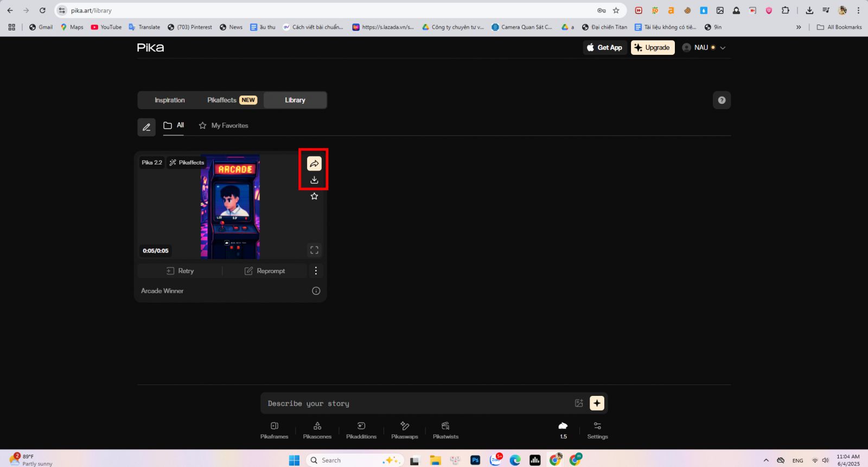Viewport: 868px width, 467px height.
Task: Expand the video to fullscreen
Action: tap(314, 250)
